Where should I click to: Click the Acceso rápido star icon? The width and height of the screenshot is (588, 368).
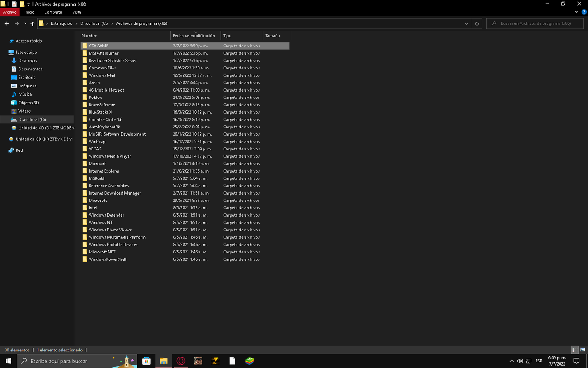(11, 41)
